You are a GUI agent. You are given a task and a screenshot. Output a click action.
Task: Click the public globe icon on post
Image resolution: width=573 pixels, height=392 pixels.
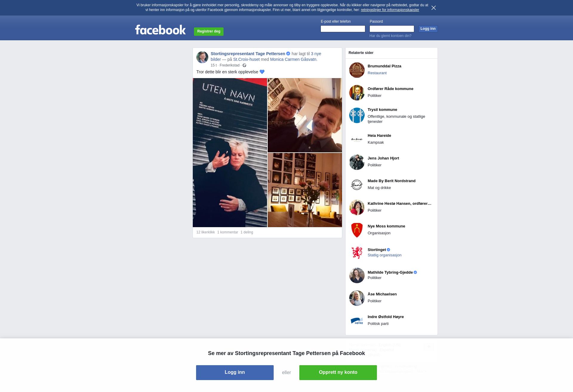click(x=244, y=65)
